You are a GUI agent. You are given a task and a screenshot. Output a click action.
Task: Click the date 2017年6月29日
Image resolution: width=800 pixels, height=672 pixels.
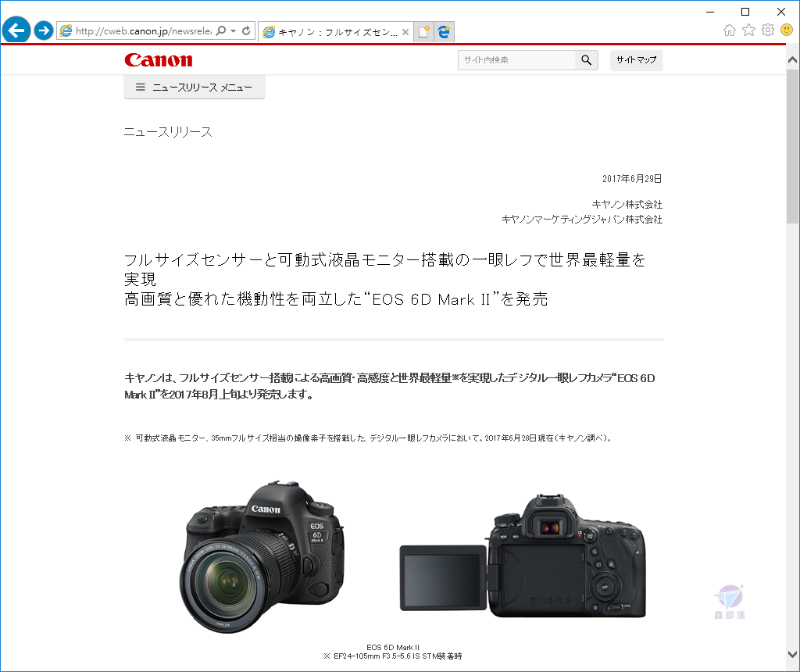[631, 179]
